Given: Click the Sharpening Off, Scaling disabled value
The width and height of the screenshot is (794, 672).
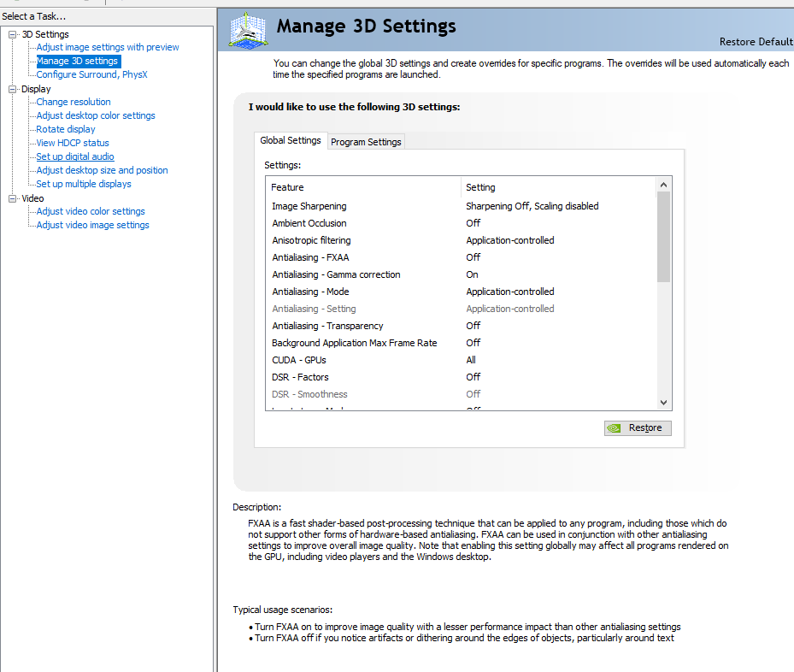Looking at the screenshot, I should point(532,206).
